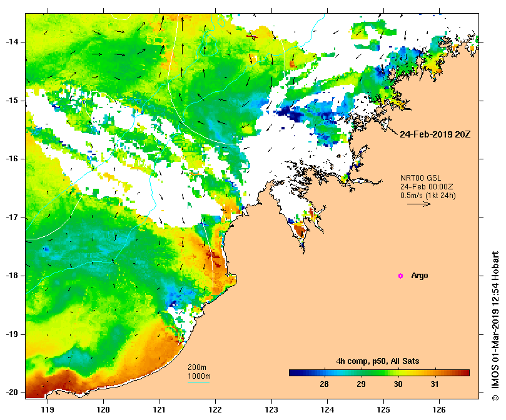Click the 24-Feb-2019 20Z date label

pos(435,134)
